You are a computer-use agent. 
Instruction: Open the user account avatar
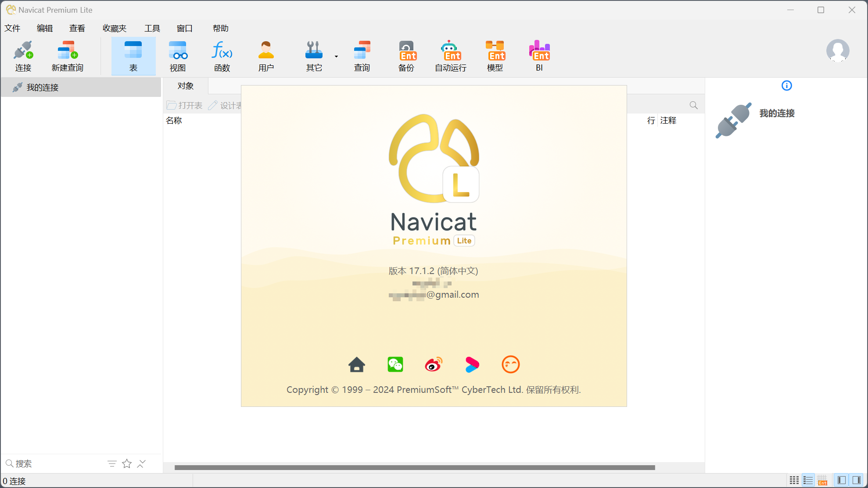coord(838,51)
